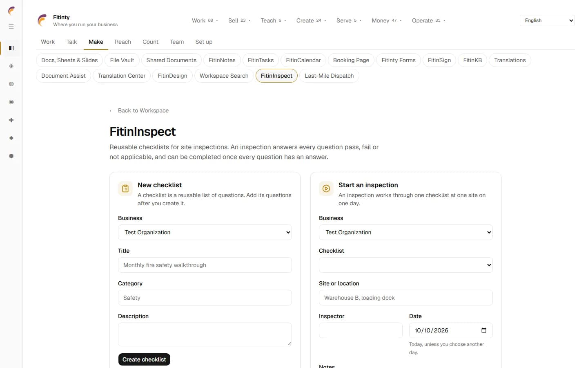Image resolution: width=588 pixels, height=368 pixels.
Task: Click the play icon on Start an inspection card
Action: tap(326, 188)
